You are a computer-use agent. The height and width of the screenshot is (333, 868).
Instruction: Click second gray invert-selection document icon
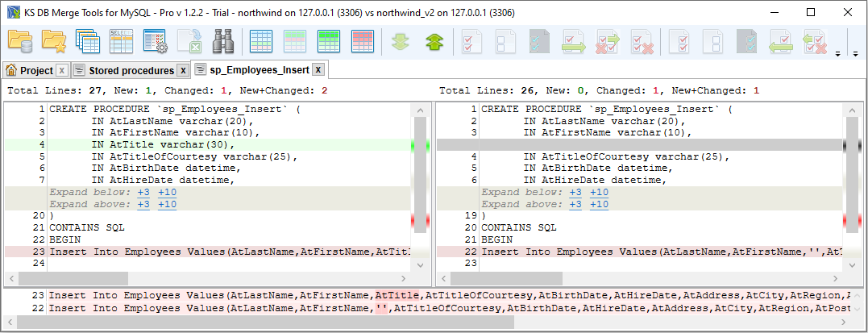pyautogui.click(x=748, y=42)
